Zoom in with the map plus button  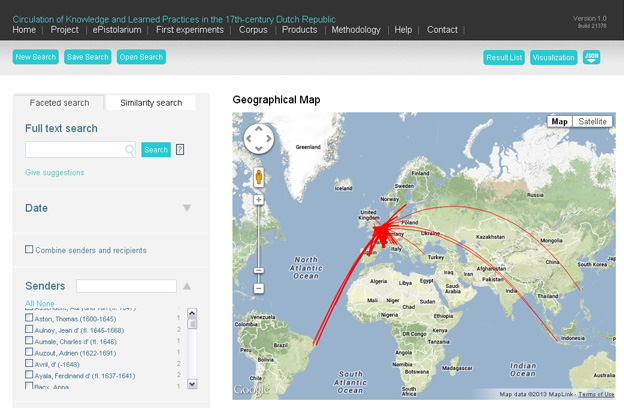259,200
